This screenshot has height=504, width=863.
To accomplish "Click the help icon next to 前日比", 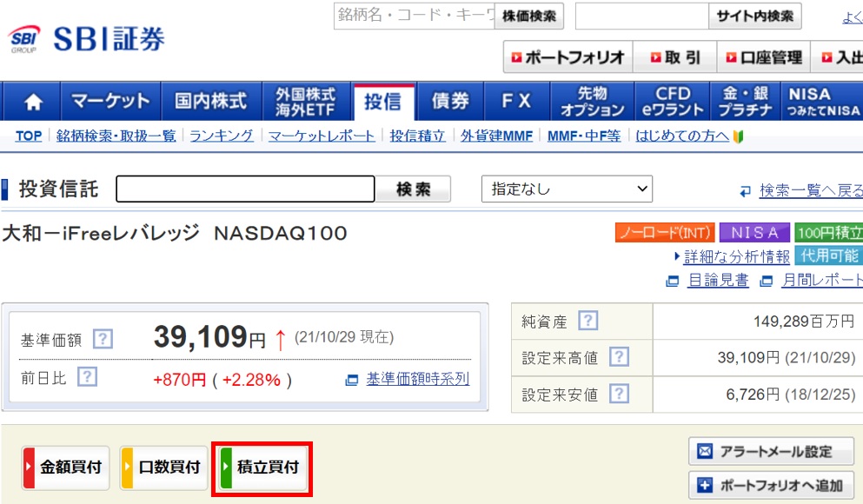I will tap(87, 377).
